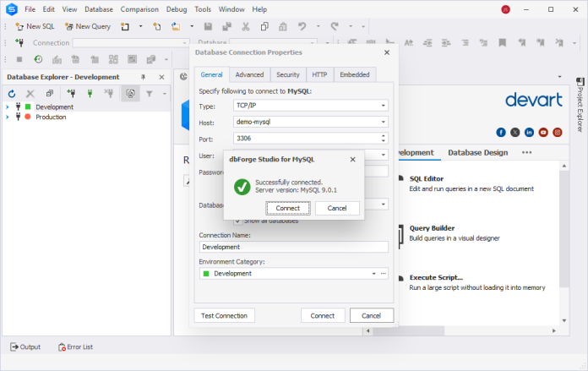Open the Error List panel
The height and width of the screenshot is (371, 588).
point(75,346)
